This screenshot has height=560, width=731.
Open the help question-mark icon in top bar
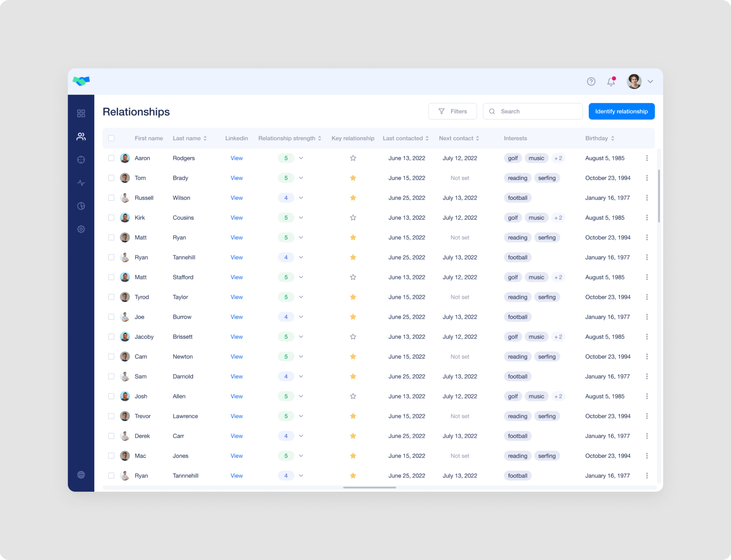point(591,81)
